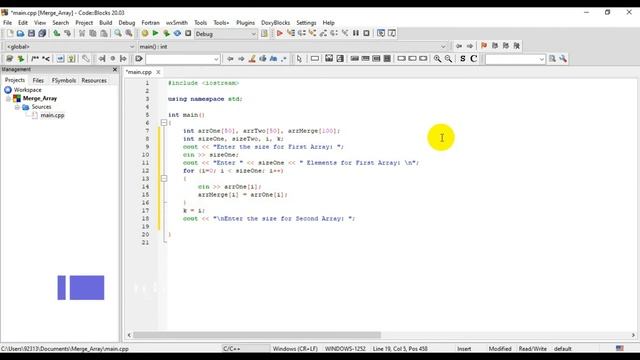
Task: Paste from clipboard toolbar icon
Action: (104, 33)
